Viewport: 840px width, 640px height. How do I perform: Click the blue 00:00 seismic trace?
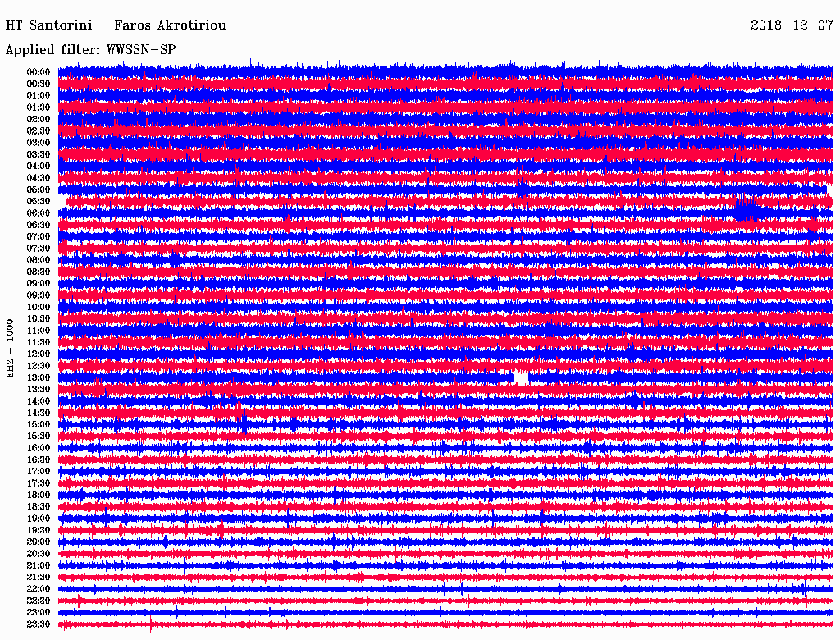pyautogui.click(x=445, y=72)
